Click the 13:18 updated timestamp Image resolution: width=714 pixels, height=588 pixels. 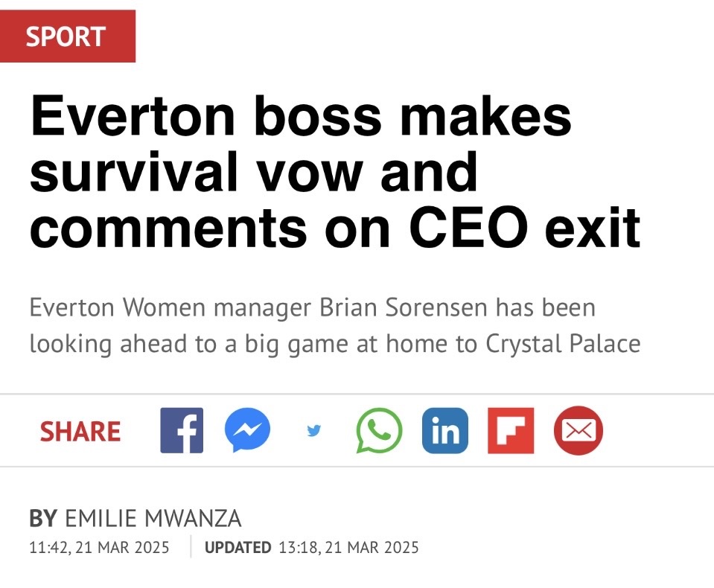pyautogui.click(x=348, y=548)
